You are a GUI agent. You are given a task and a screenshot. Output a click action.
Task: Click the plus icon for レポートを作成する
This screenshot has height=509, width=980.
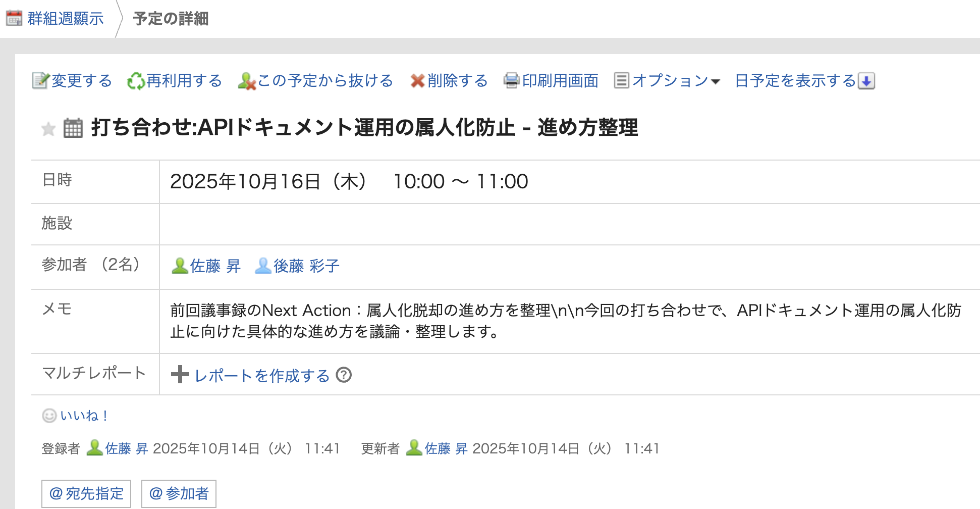click(180, 375)
